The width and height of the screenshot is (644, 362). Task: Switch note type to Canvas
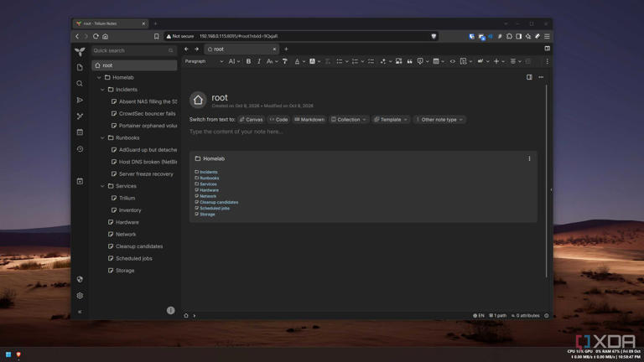(x=251, y=120)
